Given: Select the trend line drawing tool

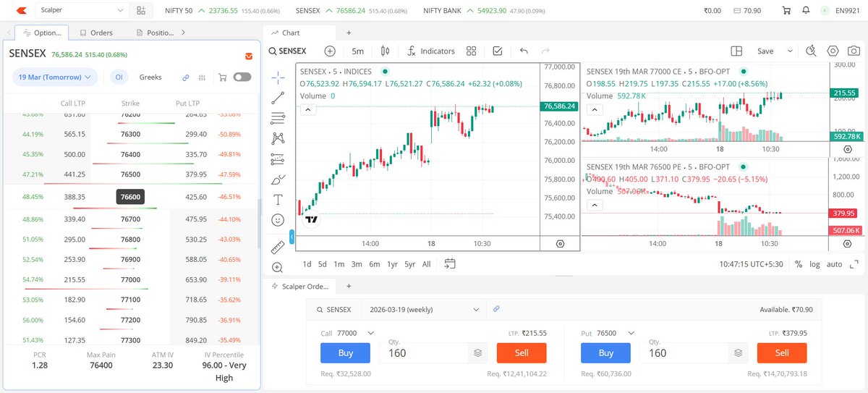Looking at the screenshot, I should pyautogui.click(x=278, y=98).
